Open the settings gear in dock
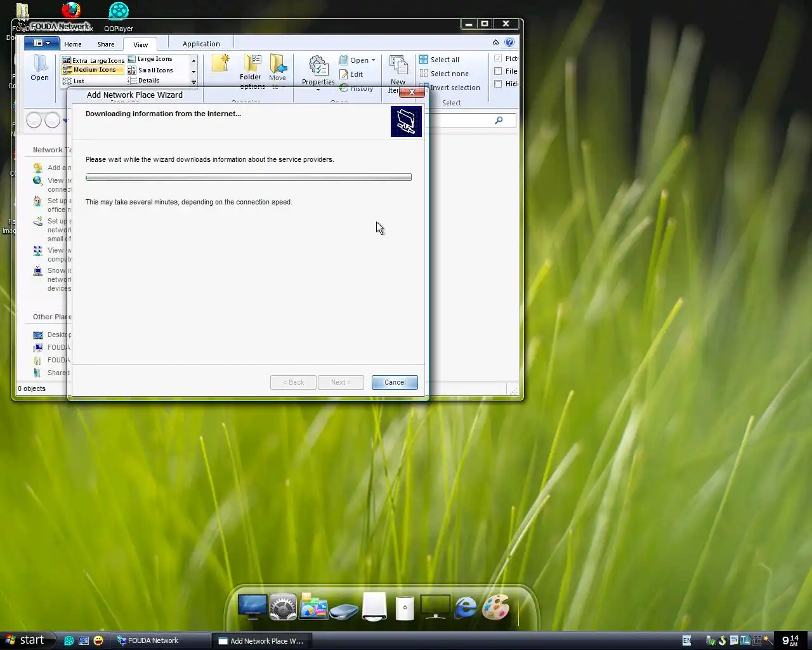The image size is (812, 650). point(283,607)
